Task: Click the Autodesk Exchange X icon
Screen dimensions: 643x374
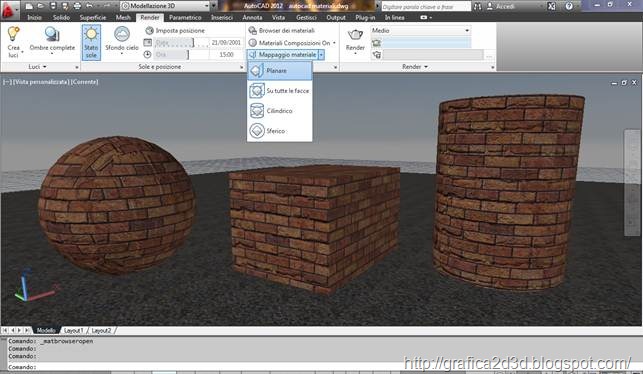Action: [552, 7]
